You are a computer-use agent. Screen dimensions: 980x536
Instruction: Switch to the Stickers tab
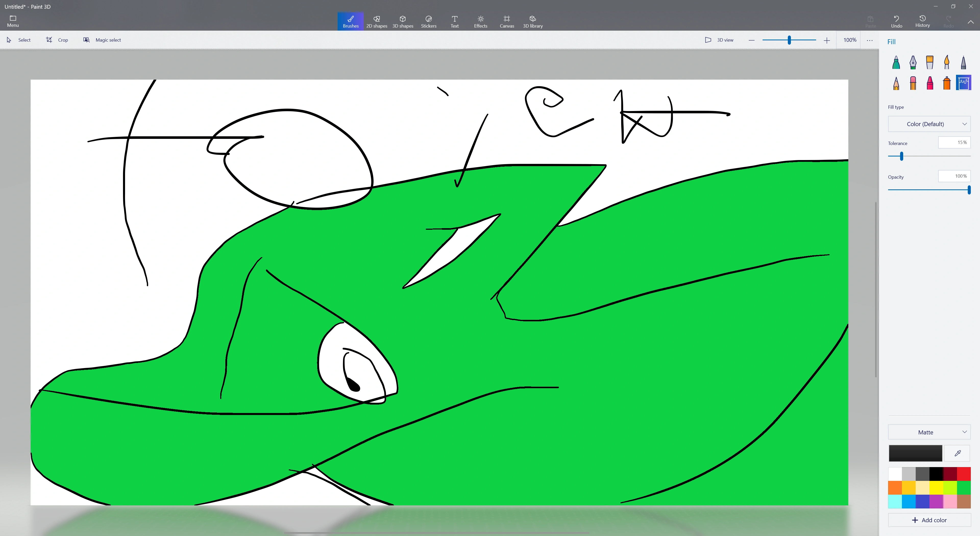point(428,21)
